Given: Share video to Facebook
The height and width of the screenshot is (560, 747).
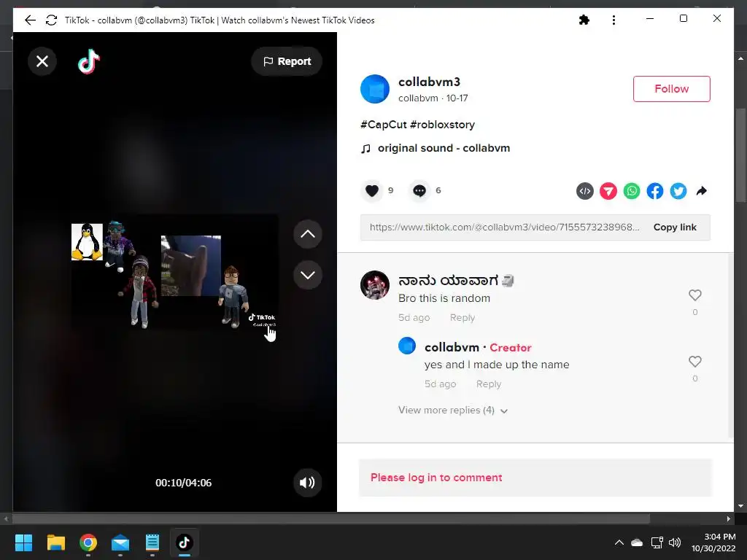Looking at the screenshot, I should (655, 191).
